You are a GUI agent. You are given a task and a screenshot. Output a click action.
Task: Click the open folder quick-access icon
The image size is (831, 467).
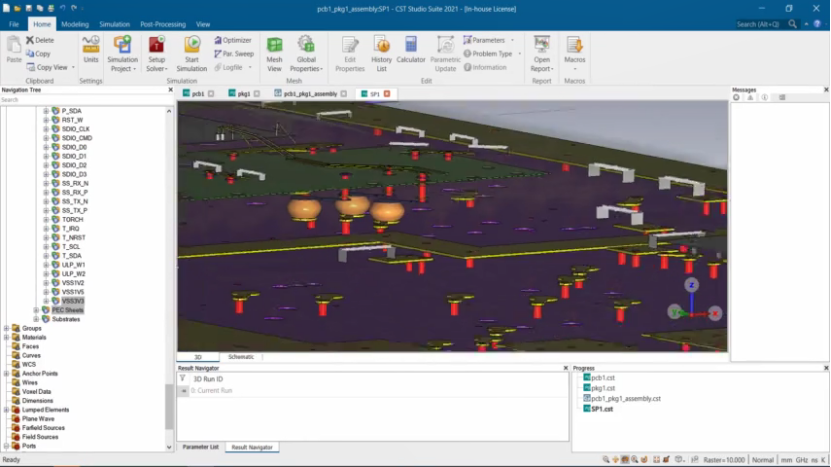[x=17, y=8]
